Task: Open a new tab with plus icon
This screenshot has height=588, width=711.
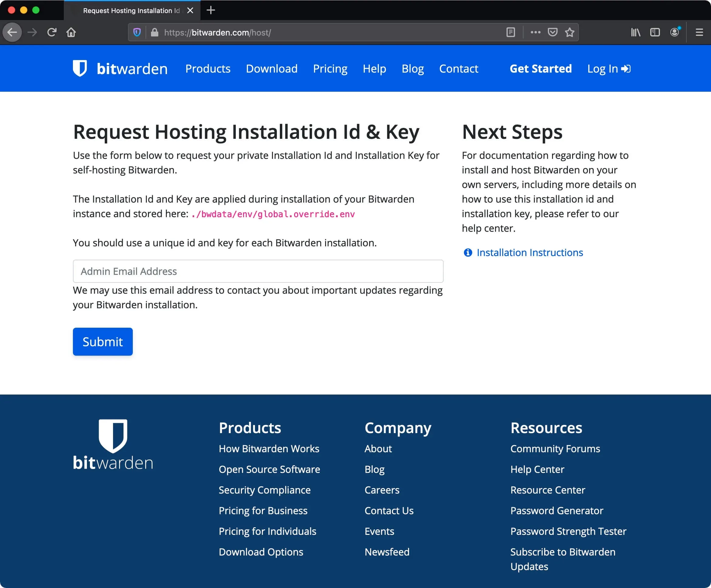Action: click(211, 10)
